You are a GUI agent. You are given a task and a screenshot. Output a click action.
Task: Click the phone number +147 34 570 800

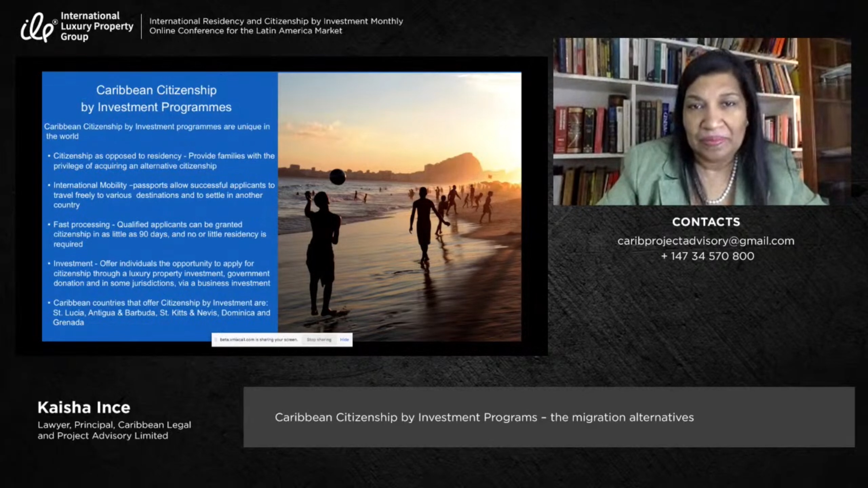[x=708, y=256]
